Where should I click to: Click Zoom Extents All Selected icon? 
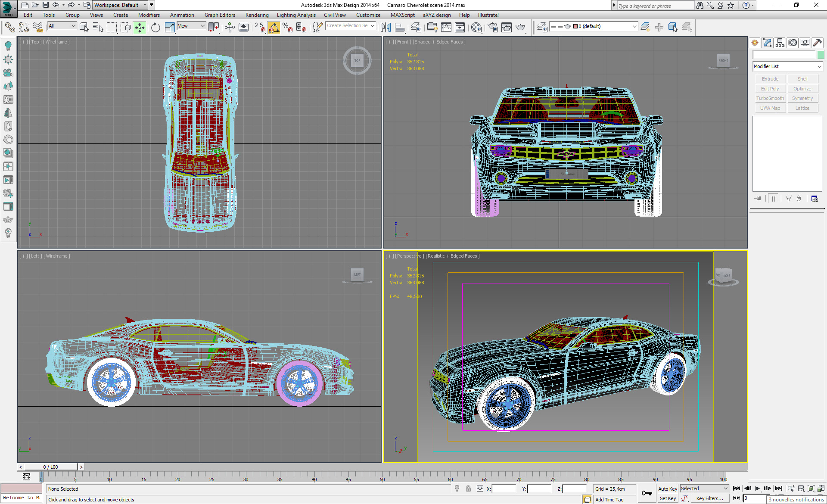click(821, 488)
